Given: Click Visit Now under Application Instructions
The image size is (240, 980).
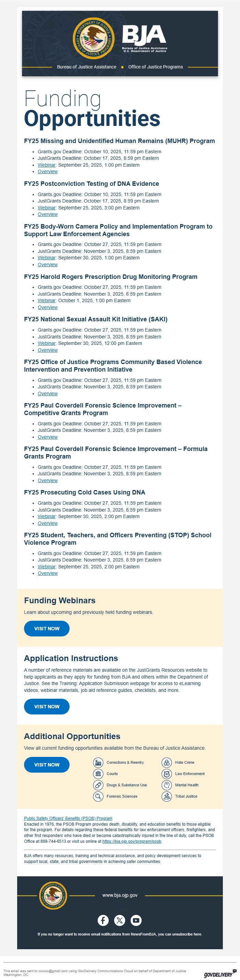Looking at the screenshot, I should coord(47,706).
